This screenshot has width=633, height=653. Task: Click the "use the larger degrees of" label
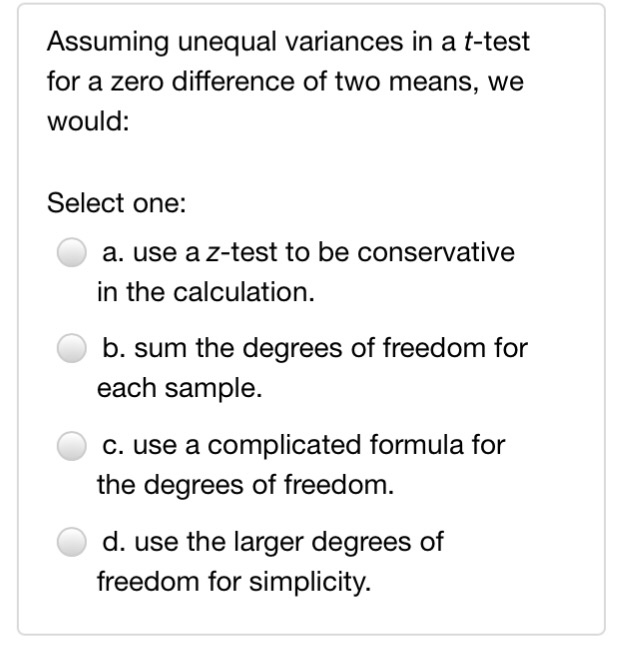pyautogui.click(x=289, y=541)
